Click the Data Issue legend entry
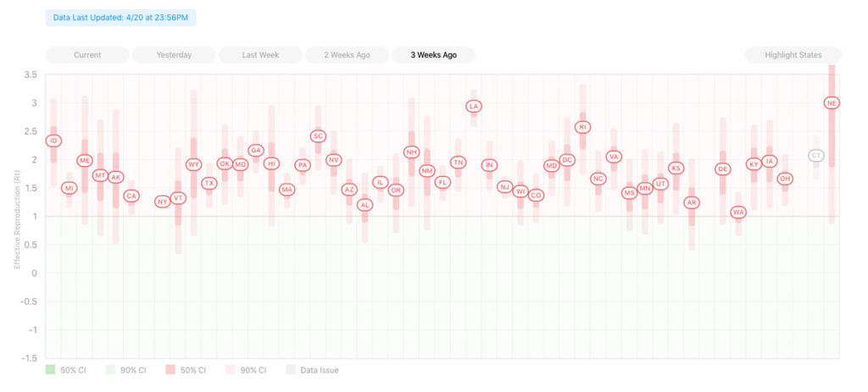The height and width of the screenshot is (392, 868). point(312,370)
